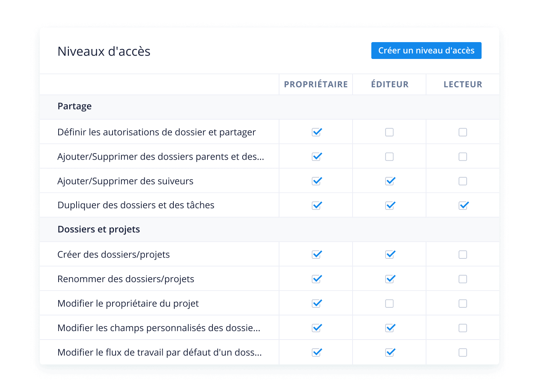Click the Partage section header row

[x=269, y=107]
